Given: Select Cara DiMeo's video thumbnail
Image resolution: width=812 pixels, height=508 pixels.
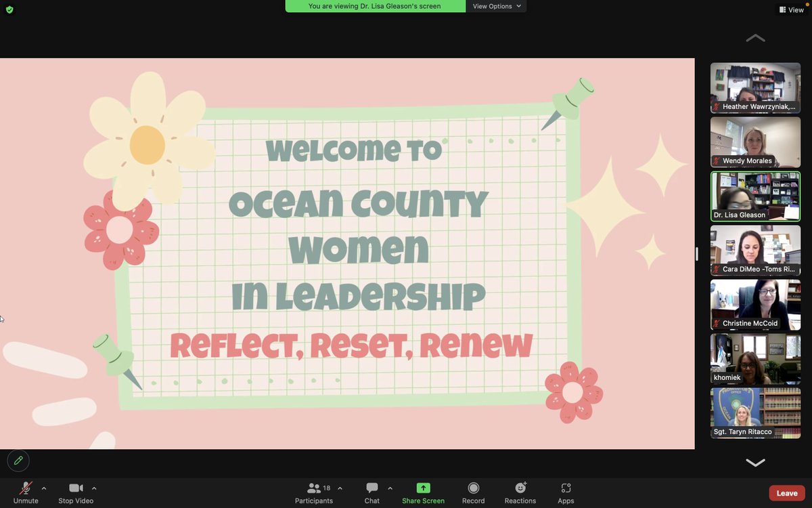Looking at the screenshot, I should click(755, 251).
